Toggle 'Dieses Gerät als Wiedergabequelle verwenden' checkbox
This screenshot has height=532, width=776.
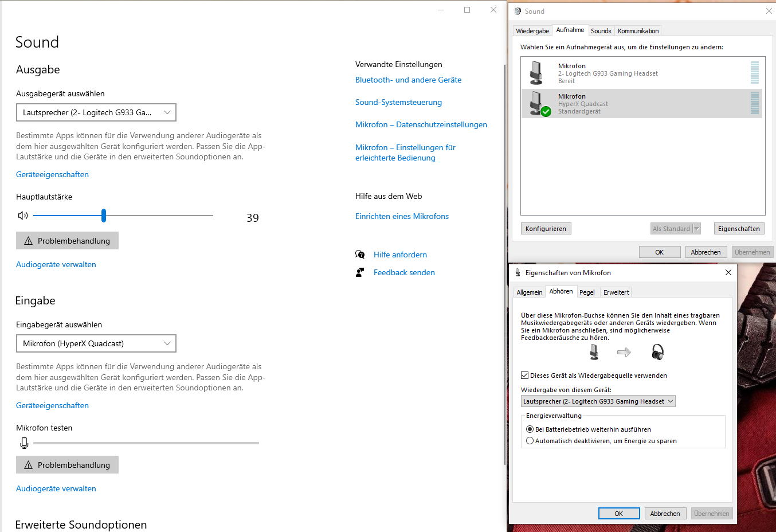[x=524, y=375]
